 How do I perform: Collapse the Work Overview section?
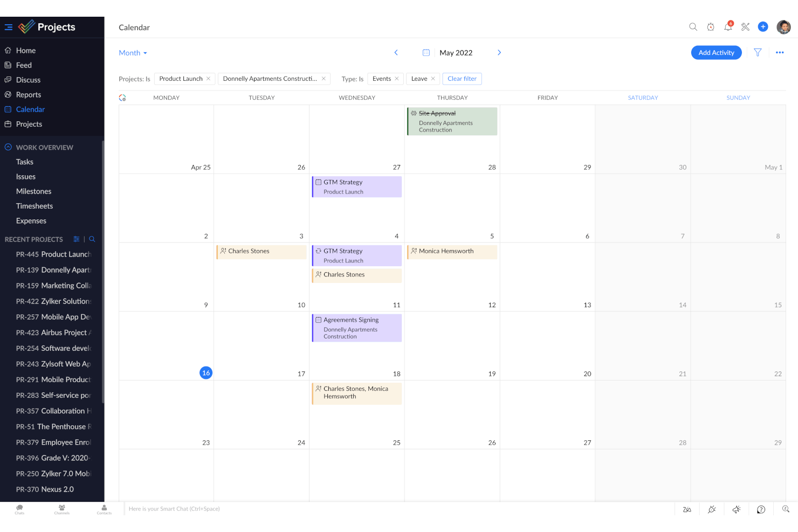coord(8,147)
